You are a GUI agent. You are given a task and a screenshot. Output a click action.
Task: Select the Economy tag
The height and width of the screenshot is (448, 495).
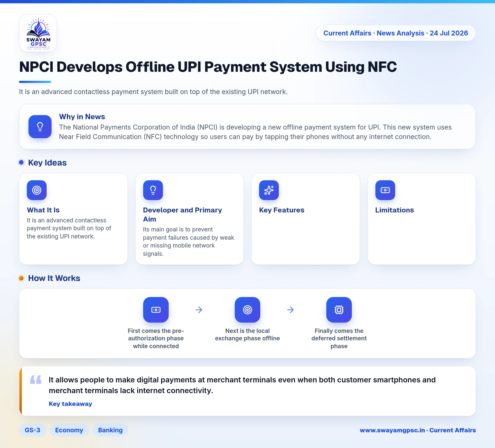tap(69, 430)
